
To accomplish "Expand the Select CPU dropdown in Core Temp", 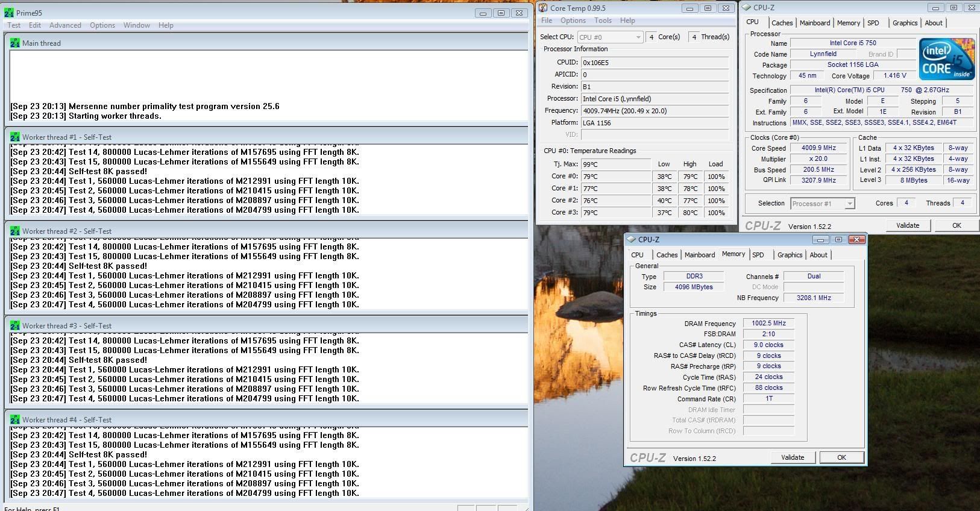I will pos(638,37).
